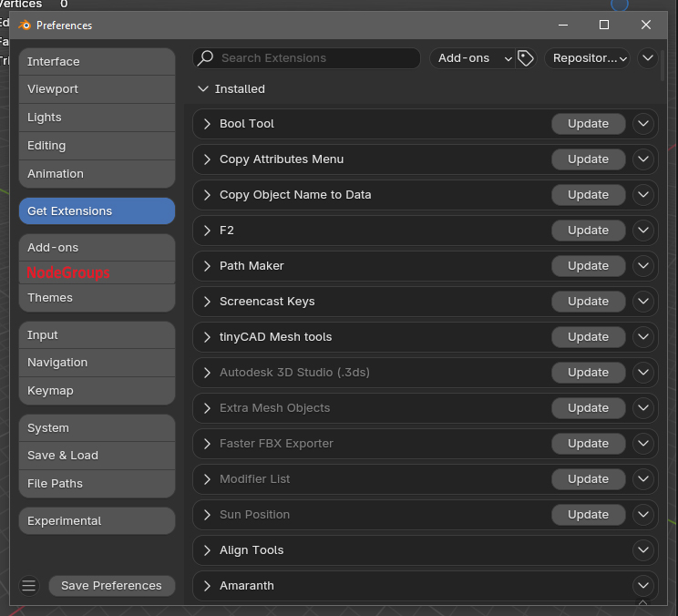Click the Search Extensions field
678x616 pixels.
[x=306, y=58]
